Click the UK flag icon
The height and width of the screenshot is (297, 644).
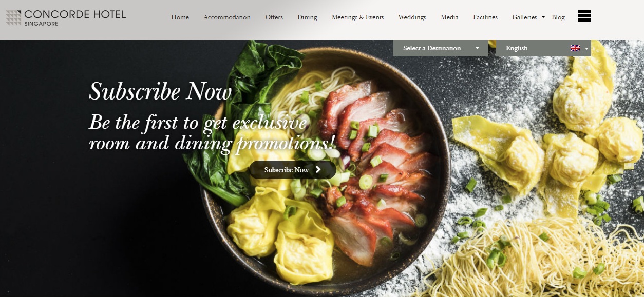pos(575,48)
